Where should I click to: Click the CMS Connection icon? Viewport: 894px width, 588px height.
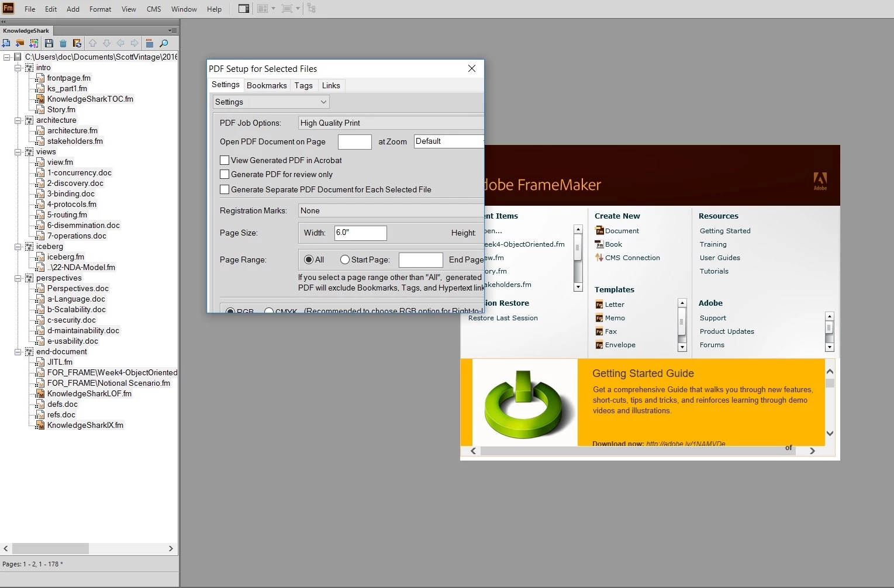pos(599,258)
